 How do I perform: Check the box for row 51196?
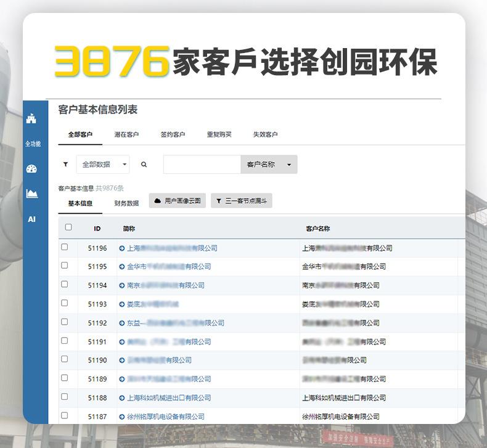click(x=64, y=247)
